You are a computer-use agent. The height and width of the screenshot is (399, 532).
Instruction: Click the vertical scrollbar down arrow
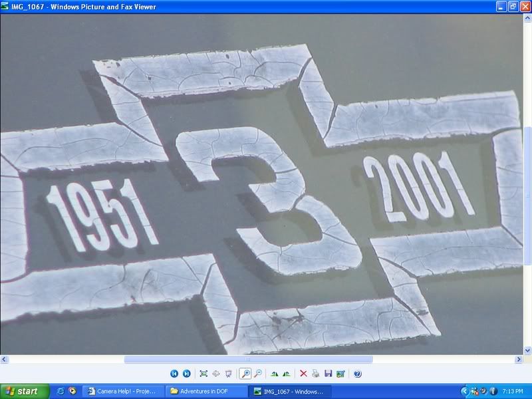click(527, 350)
